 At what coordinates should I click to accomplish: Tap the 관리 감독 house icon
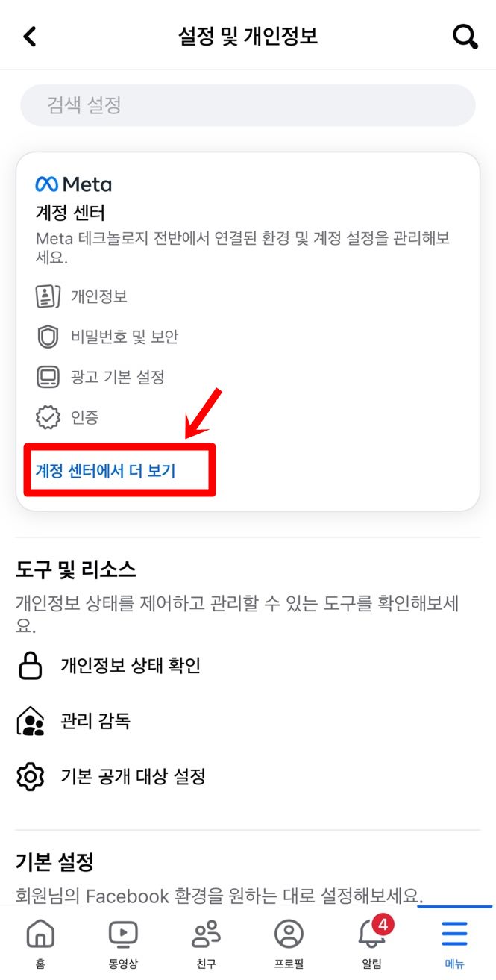31,721
